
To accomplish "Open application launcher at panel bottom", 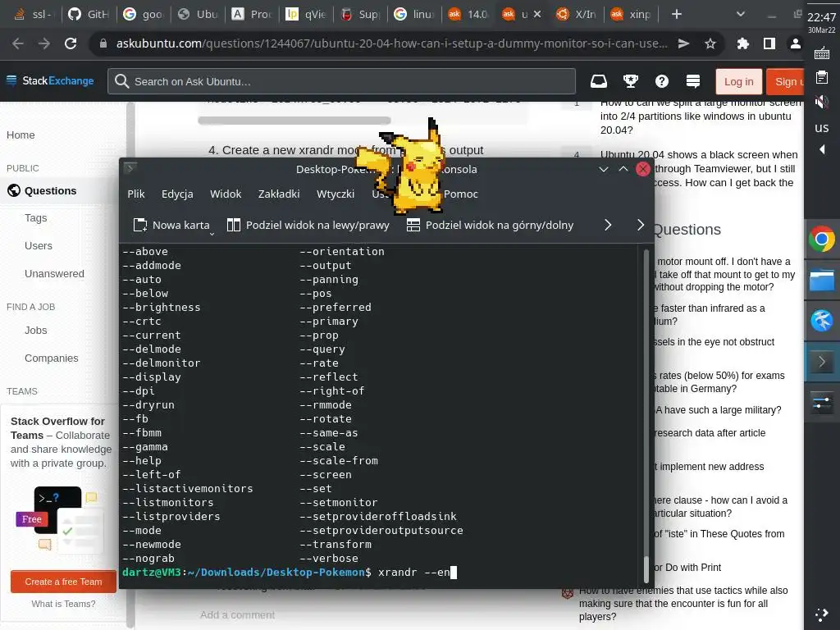I will pos(822,614).
